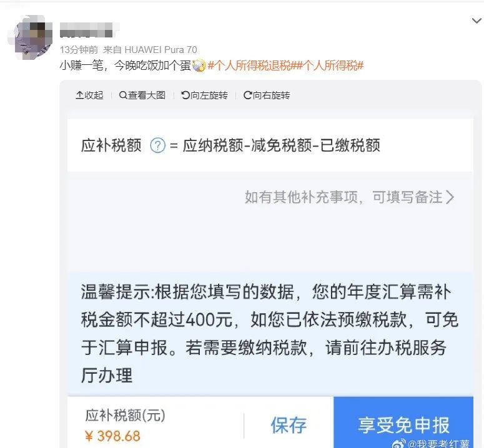484x448 pixels.
Task: Click the blurred user avatar
Action: coord(31,37)
